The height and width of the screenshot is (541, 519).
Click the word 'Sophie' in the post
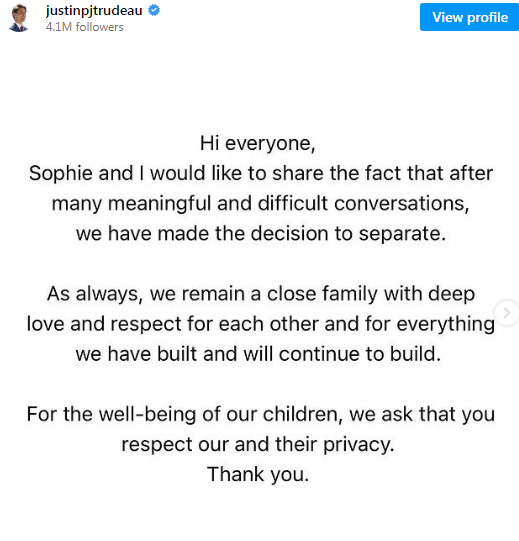click(x=61, y=174)
